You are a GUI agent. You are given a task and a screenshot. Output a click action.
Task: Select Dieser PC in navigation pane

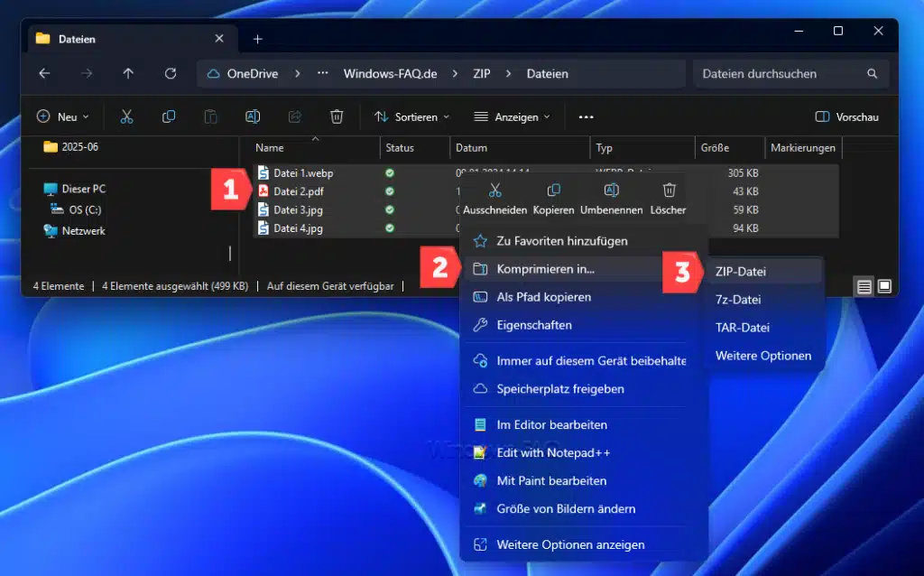pos(83,189)
